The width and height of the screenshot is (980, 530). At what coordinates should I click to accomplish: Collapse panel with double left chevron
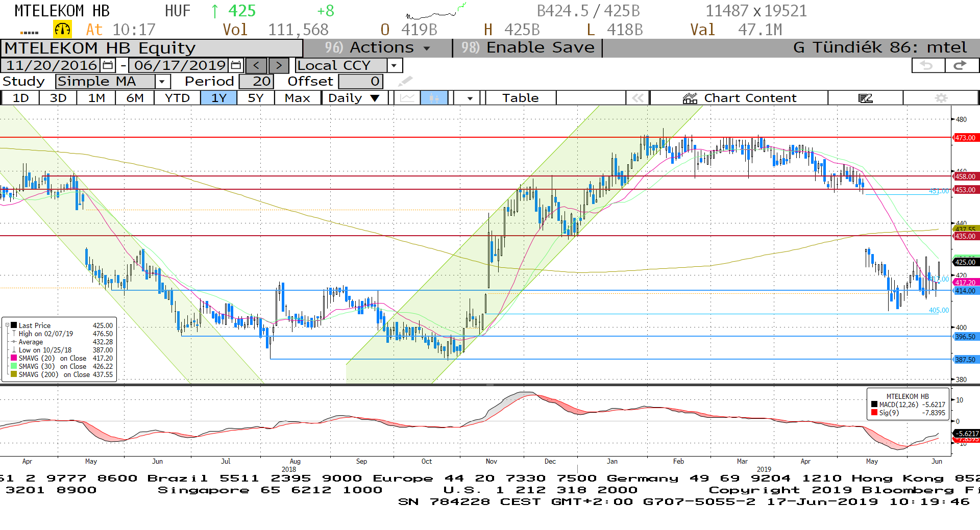(x=638, y=98)
